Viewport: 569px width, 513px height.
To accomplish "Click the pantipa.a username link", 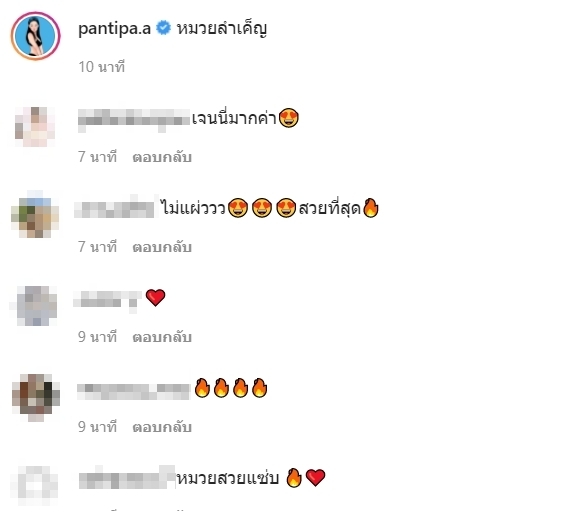I will [x=114, y=29].
